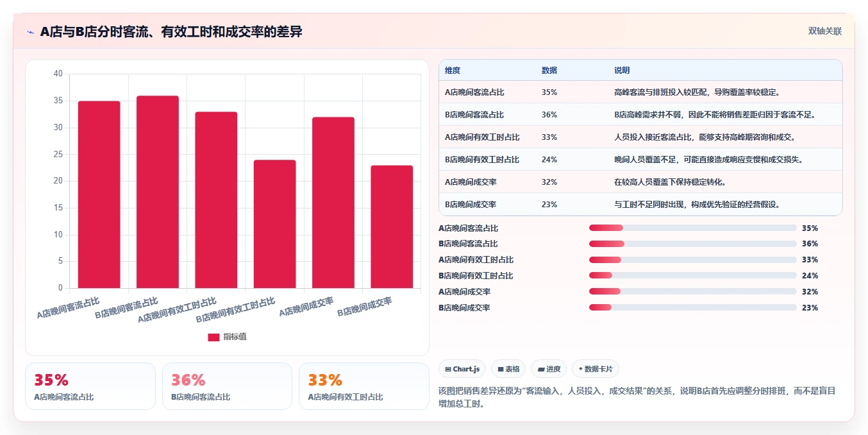868x435 pixels.
Task: Click the A店晚间有效工时占比 bar in chart
Action: [x=216, y=200]
